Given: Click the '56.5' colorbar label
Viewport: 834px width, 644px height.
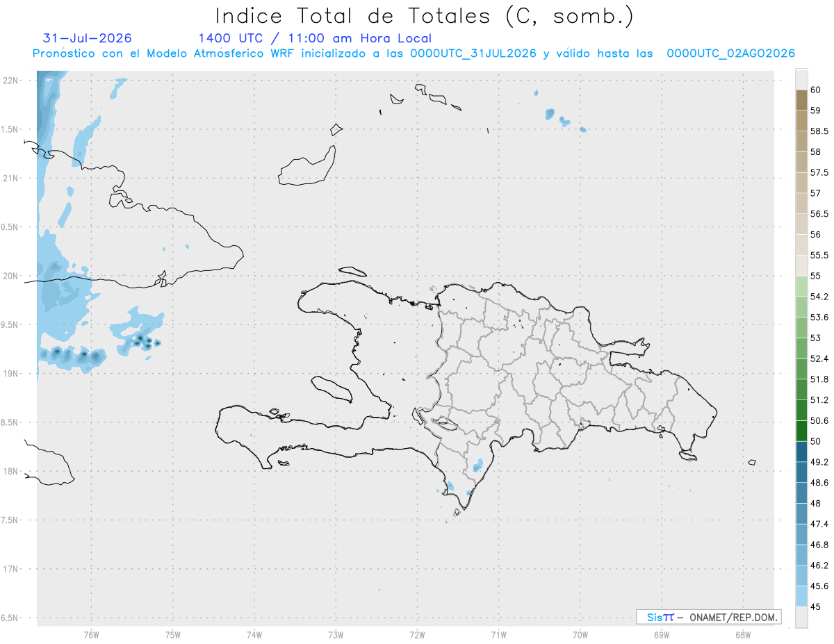Looking at the screenshot, I should tap(819, 214).
